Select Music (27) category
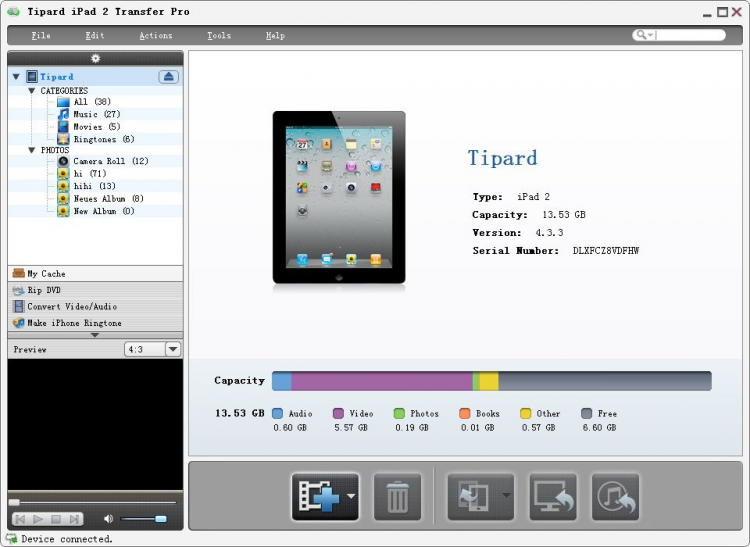 pyautogui.click(x=97, y=114)
